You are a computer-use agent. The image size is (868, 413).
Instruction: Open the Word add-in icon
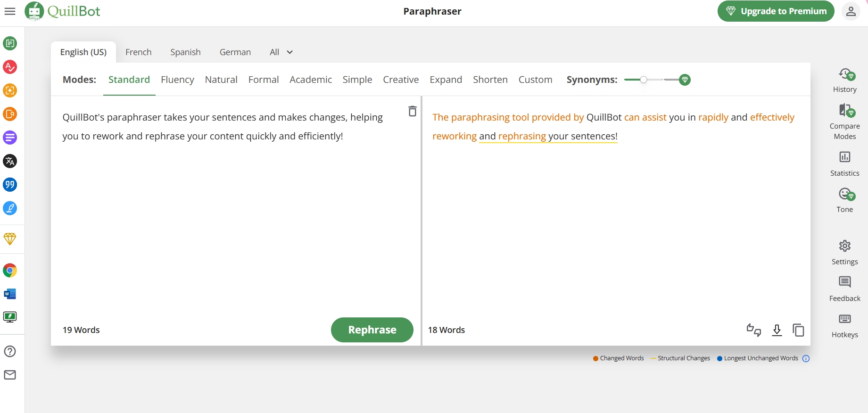[10, 294]
